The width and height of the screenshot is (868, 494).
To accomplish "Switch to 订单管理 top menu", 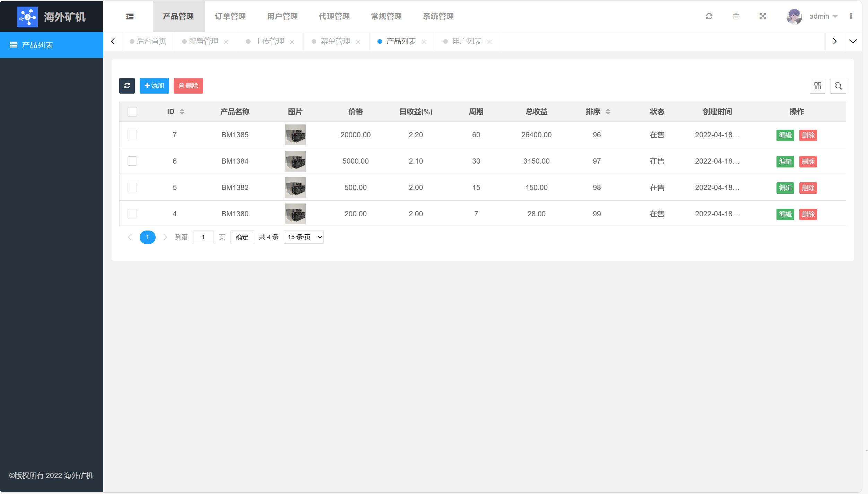I will [230, 16].
